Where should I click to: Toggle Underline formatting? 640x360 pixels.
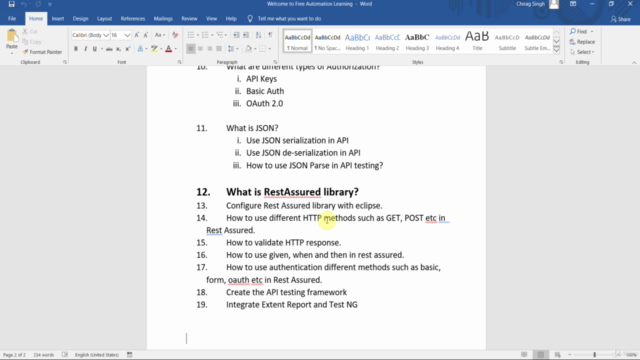(95, 49)
